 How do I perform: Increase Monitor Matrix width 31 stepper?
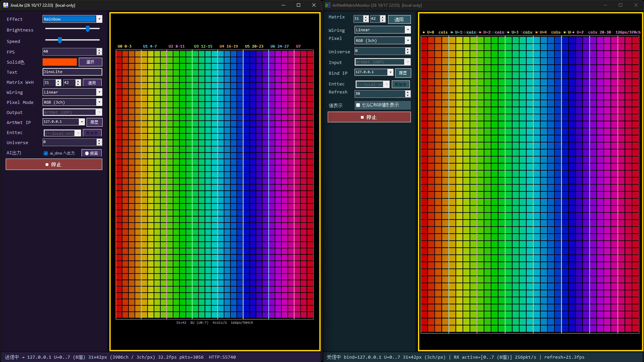366,17
